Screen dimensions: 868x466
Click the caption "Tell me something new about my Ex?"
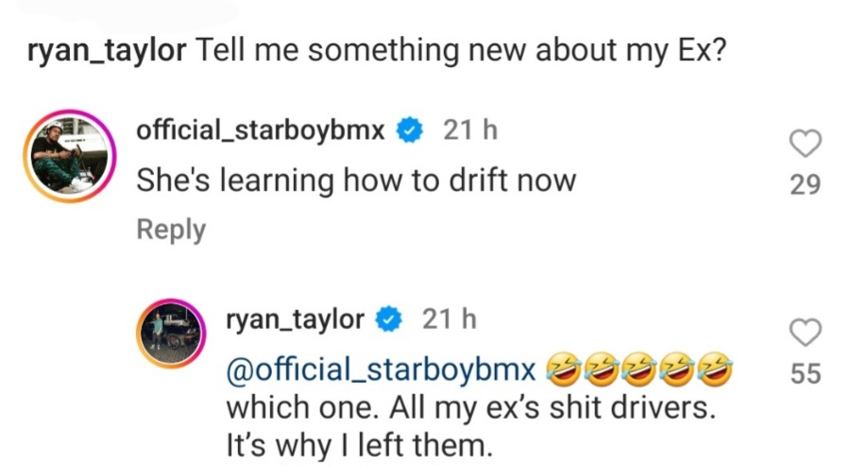460,49
